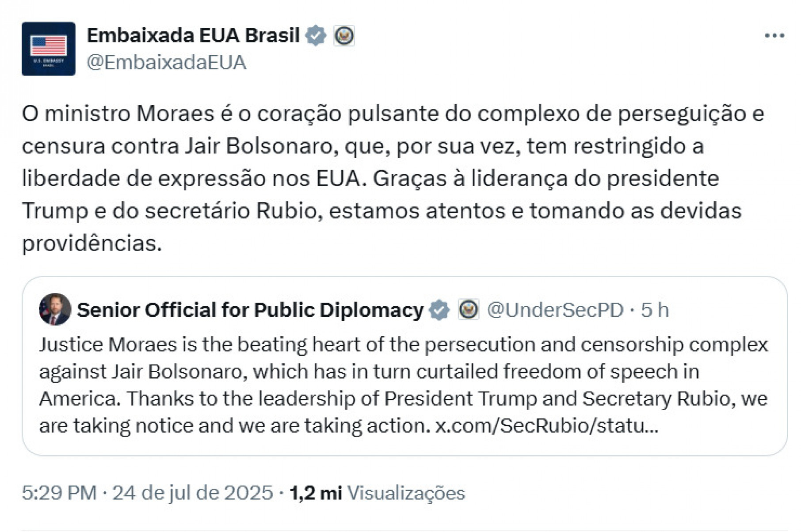801x532 pixels.
Task: Click the Senior Official for Public Diplomacy avatar
Action: click(x=54, y=309)
